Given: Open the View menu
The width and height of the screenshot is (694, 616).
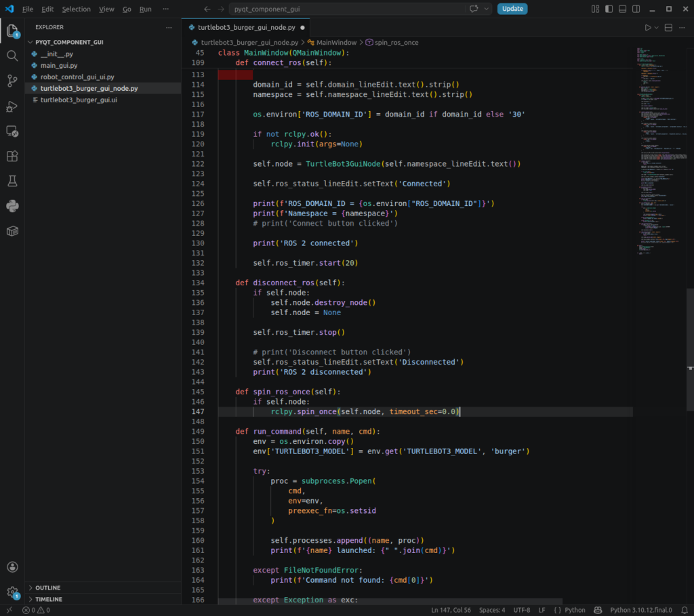Looking at the screenshot, I should (106, 9).
